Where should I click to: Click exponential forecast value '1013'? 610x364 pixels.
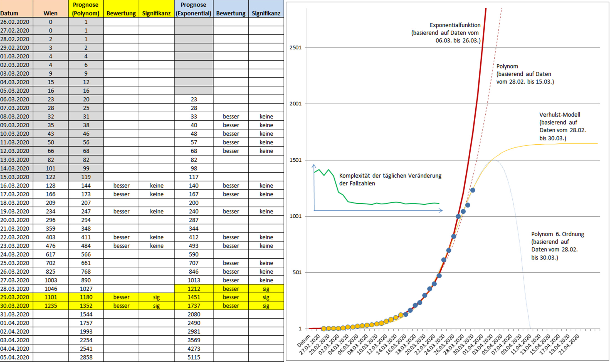pos(194,280)
